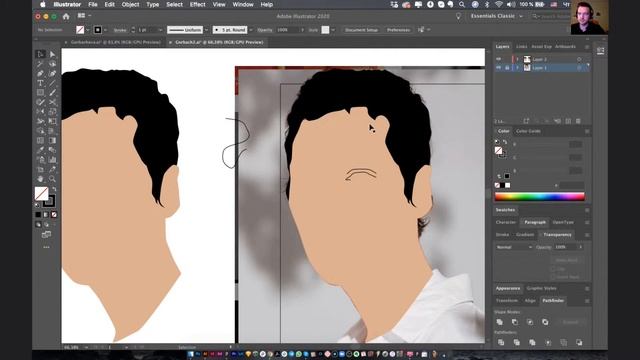Switch to the Gradient tab
The height and width of the screenshot is (360, 640).
click(525, 235)
